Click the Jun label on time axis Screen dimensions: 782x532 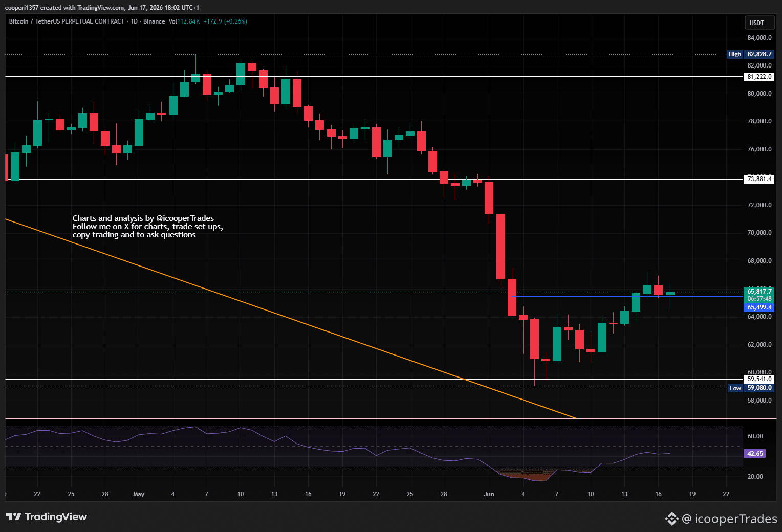click(x=489, y=494)
